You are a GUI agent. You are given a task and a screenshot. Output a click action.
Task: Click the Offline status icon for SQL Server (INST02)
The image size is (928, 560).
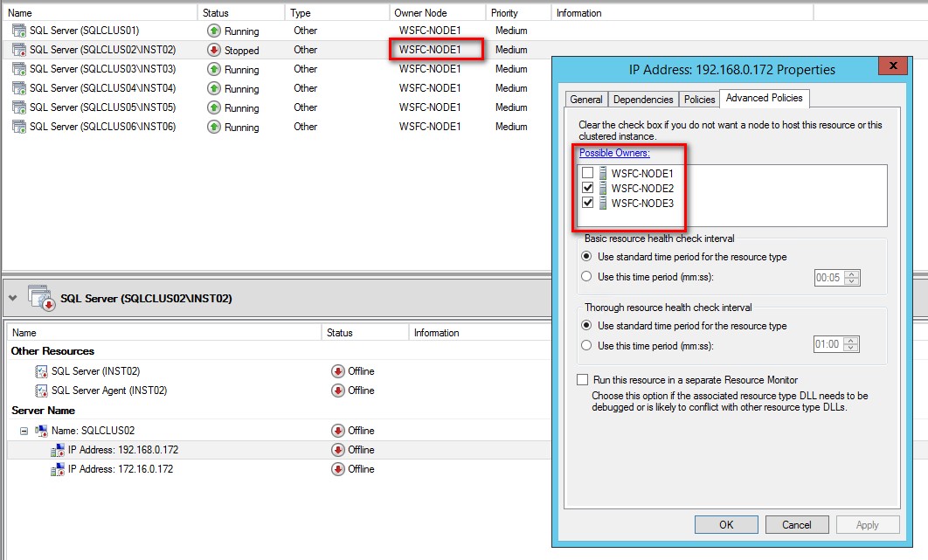pyautogui.click(x=338, y=371)
